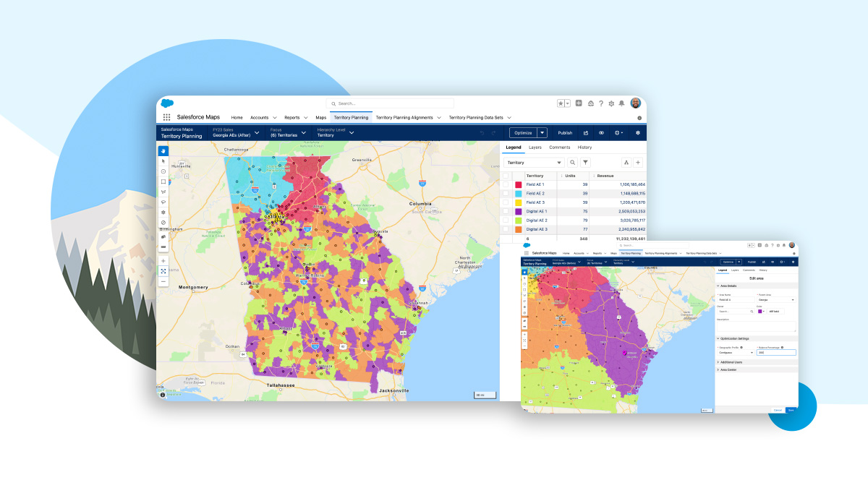Switch to the Comments tab in large window

(560, 147)
